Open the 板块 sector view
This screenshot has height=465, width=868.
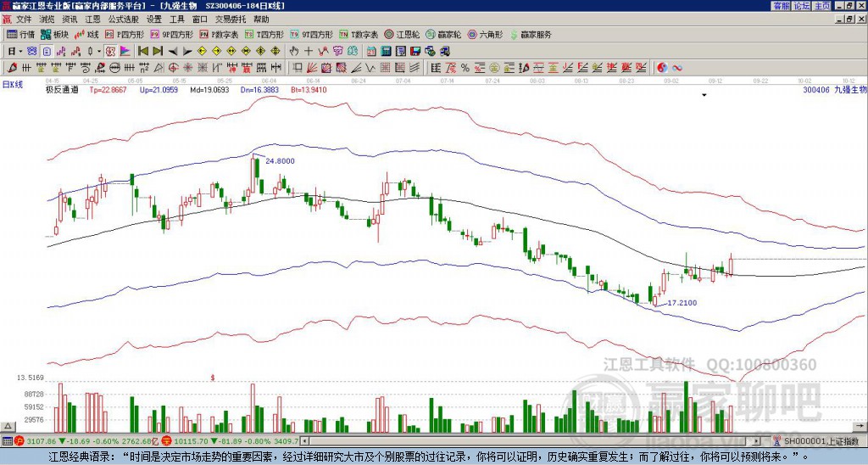(x=55, y=34)
